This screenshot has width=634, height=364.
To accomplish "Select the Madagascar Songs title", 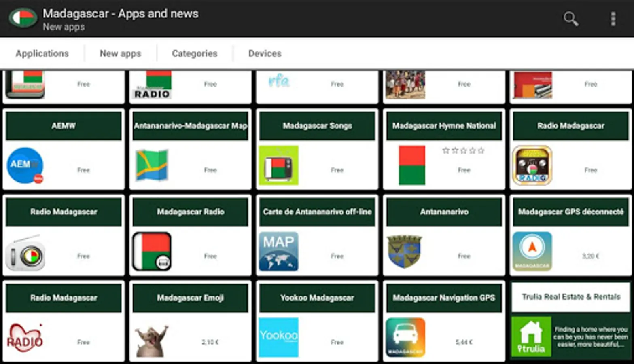I will point(317,126).
